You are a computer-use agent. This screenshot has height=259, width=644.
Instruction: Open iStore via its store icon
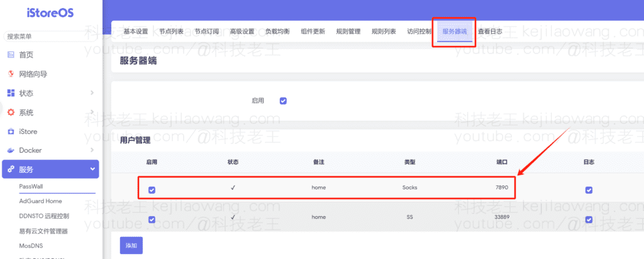11,131
